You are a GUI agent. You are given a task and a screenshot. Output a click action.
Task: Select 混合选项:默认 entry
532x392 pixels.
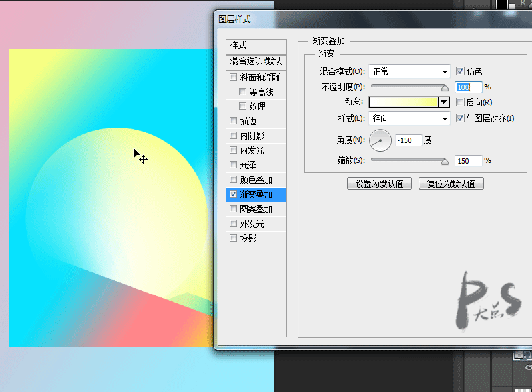click(256, 61)
